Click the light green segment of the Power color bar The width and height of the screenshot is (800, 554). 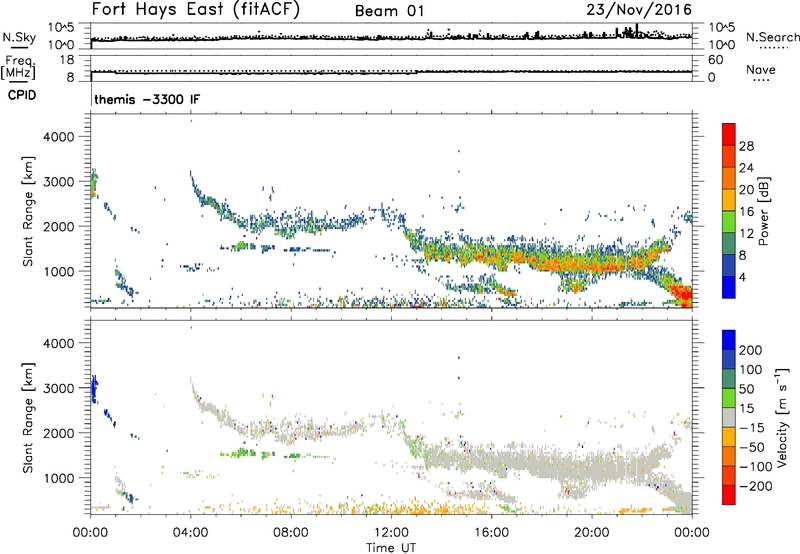[729, 222]
